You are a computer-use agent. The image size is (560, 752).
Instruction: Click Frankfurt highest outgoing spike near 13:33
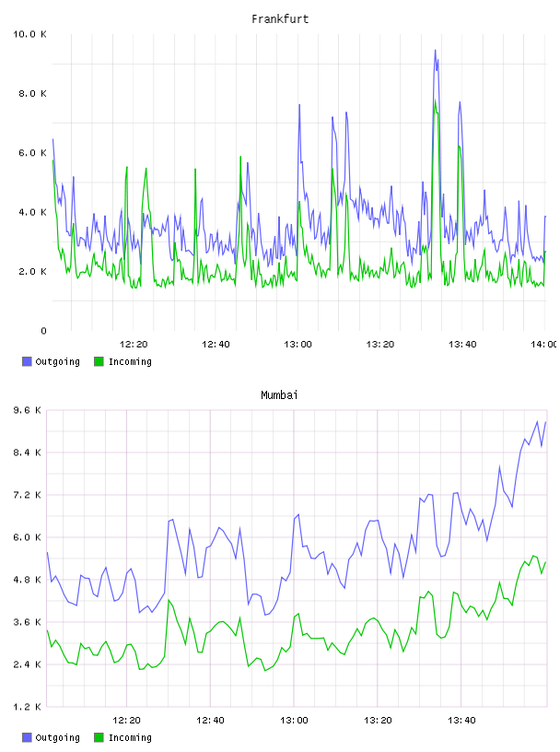pos(436,51)
